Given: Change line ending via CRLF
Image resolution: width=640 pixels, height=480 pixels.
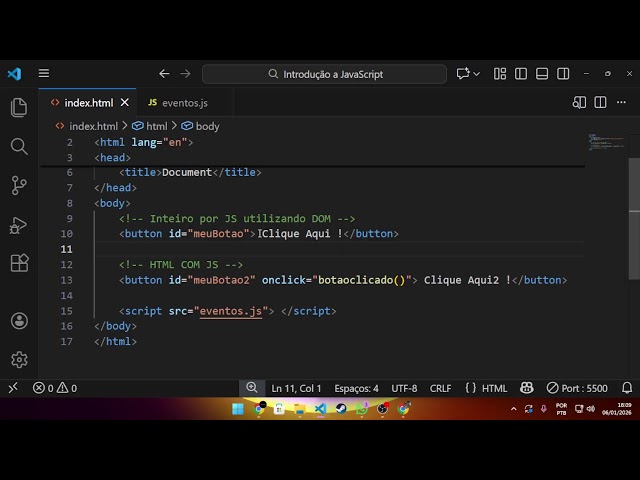Looking at the screenshot, I should pos(440,388).
